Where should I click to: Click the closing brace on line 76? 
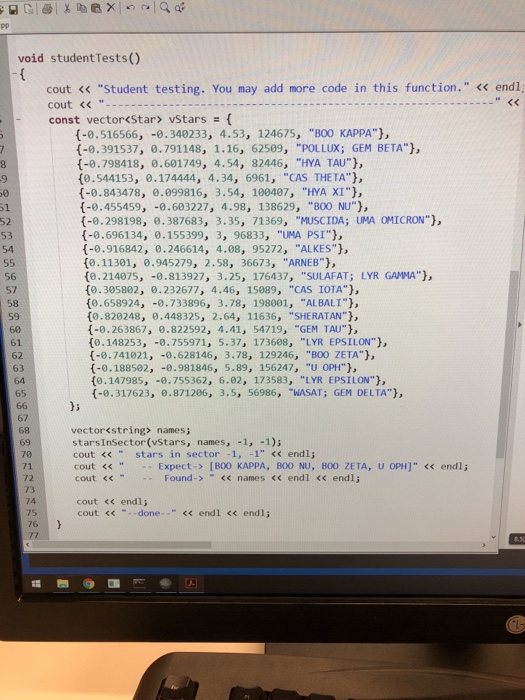coord(58,524)
